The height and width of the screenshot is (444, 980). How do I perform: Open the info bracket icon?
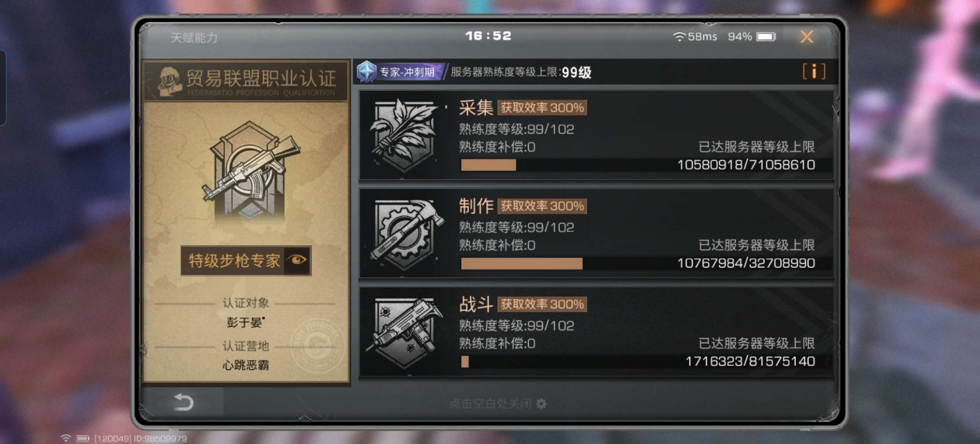coord(814,71)
